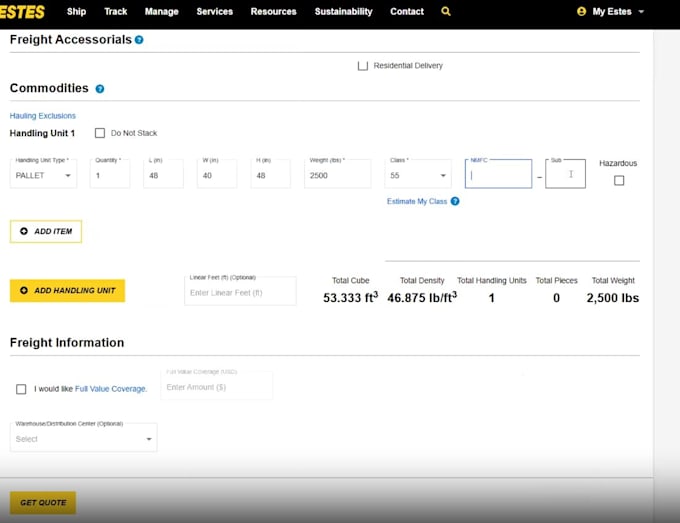The height and width of the screenshot is (523, 680).
Task: Enable Full Value Coverage checkbox
Action: [x=21, y=389]
